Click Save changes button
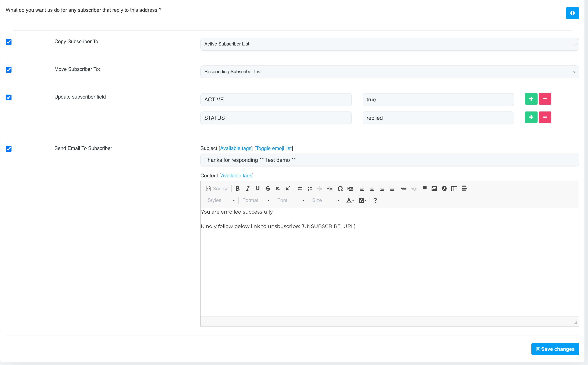 (x=555, y=349)
